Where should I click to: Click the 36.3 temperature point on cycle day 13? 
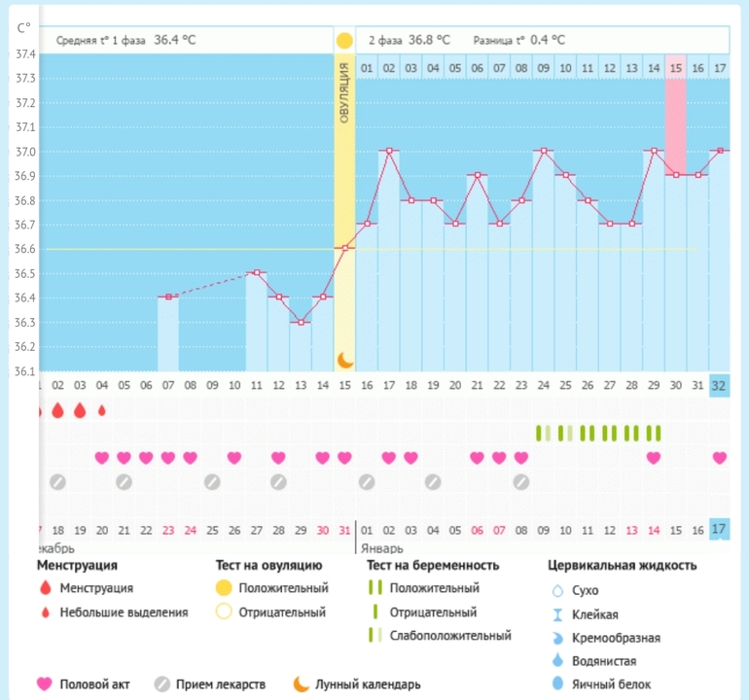pyautogui.click(x=301, y=322)
